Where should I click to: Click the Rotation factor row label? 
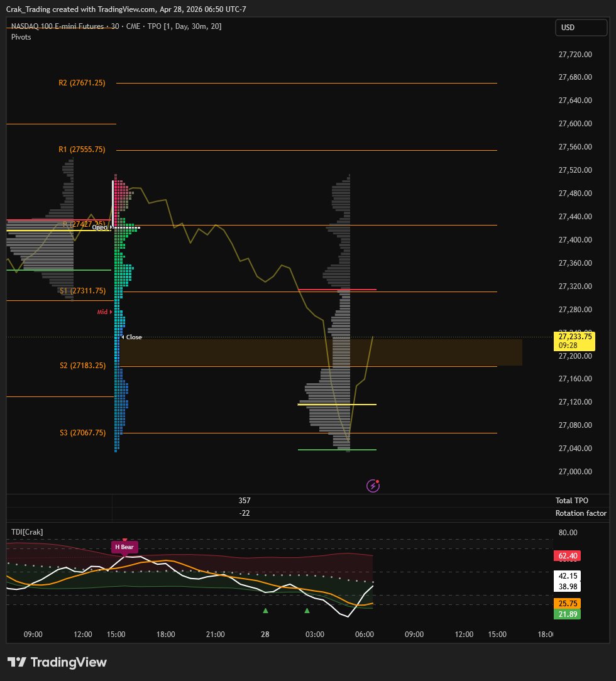[x=581, y=513]
